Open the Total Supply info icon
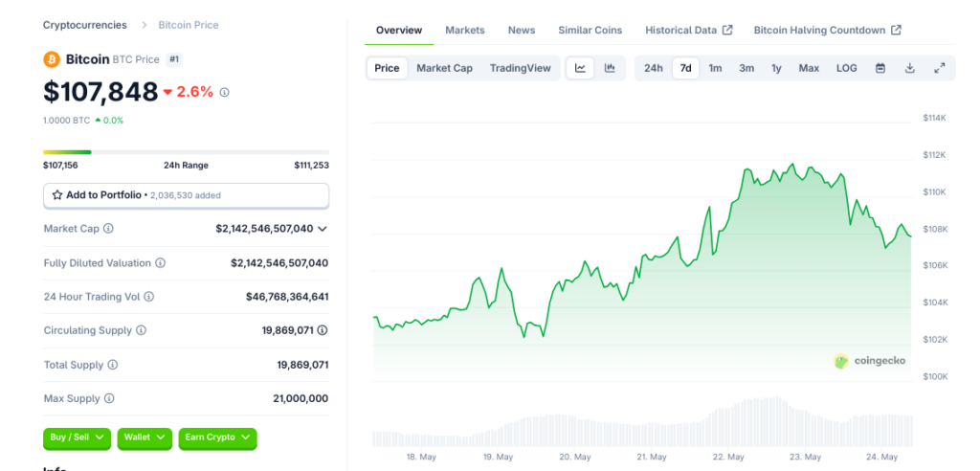Image resolution: width=980 pixels, height=471 pixels. pos(113,365)
